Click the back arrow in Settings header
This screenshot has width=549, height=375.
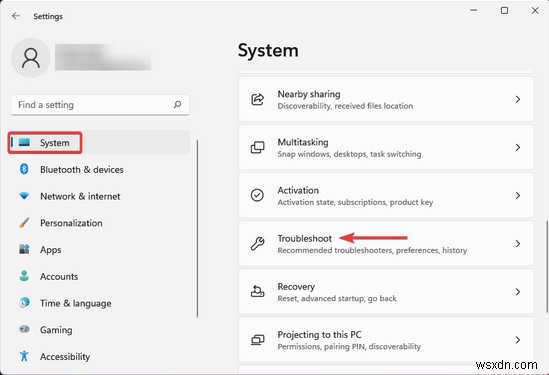(x=16, y=16)
